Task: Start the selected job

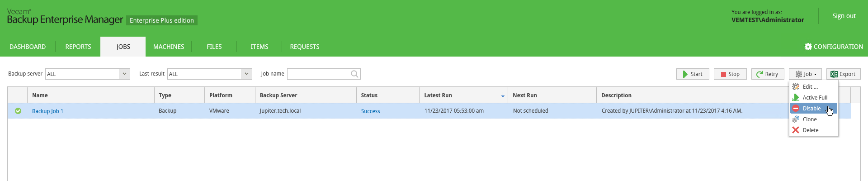Action: pos(693,74)
